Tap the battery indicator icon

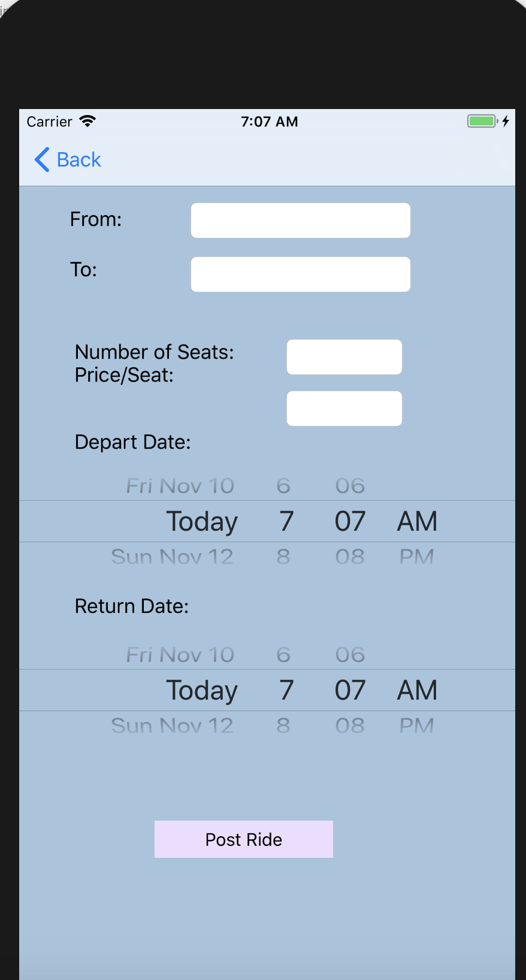point(483,122)
